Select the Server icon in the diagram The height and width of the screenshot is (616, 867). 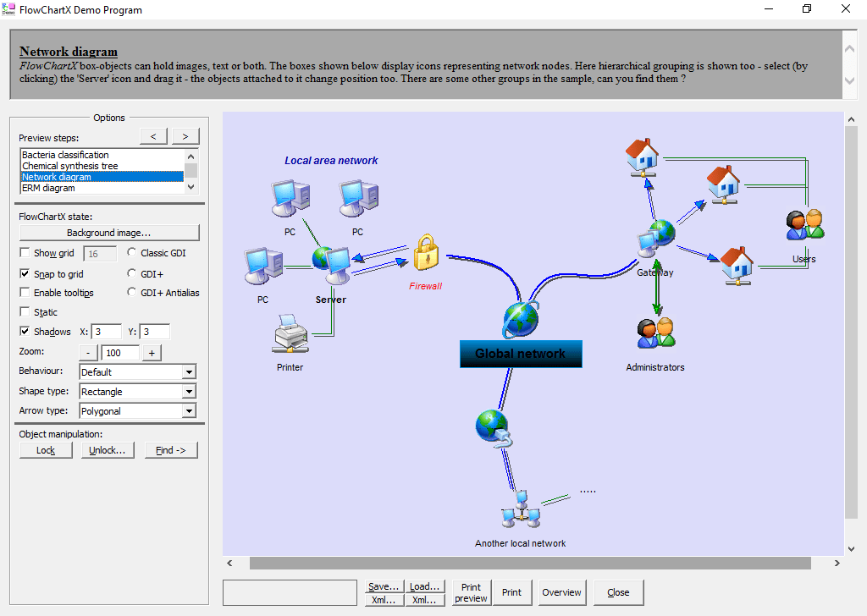pyautogui.click(x=331, y=262)
